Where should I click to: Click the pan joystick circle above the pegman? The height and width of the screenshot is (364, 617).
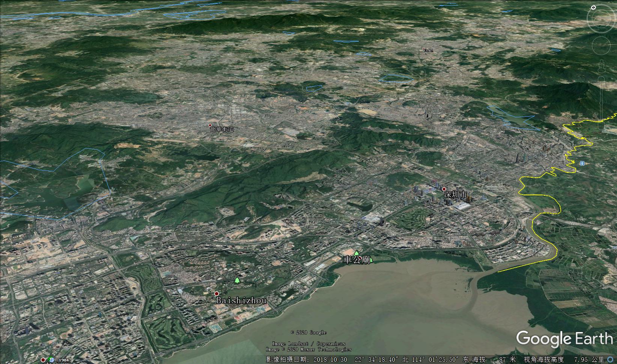click(602, 46)
